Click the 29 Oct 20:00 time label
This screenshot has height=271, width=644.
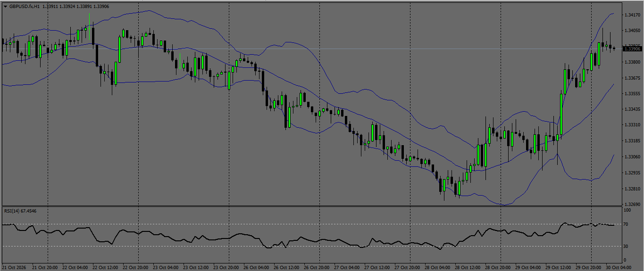click(x=588, y=267)
